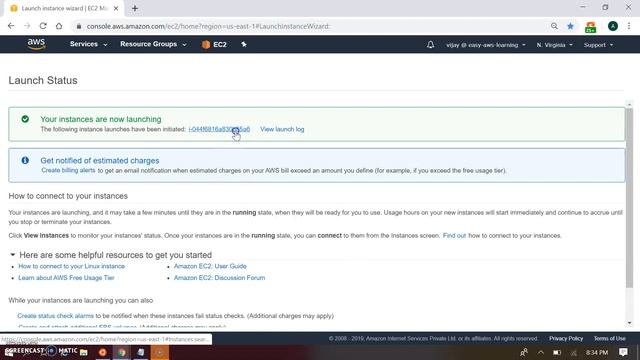The image size is (640, 360).
Task: Open the Chrome profile avatar
Action: [x=613, y=26]
